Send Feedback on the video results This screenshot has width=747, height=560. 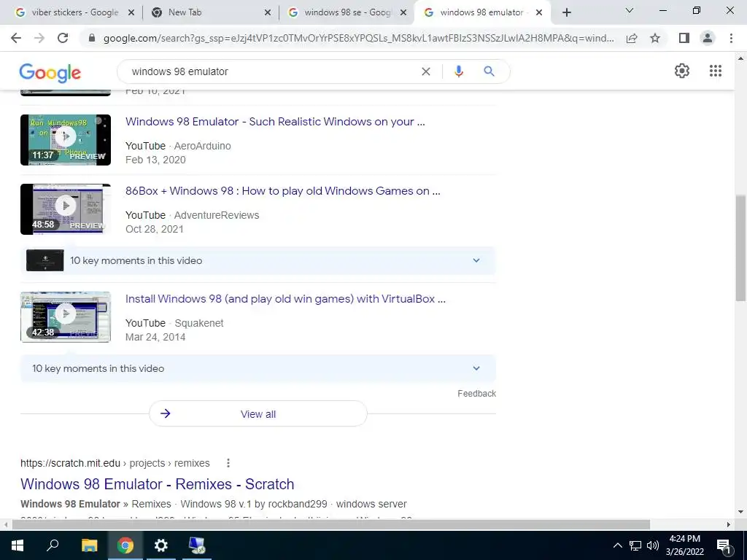(476, 393)
